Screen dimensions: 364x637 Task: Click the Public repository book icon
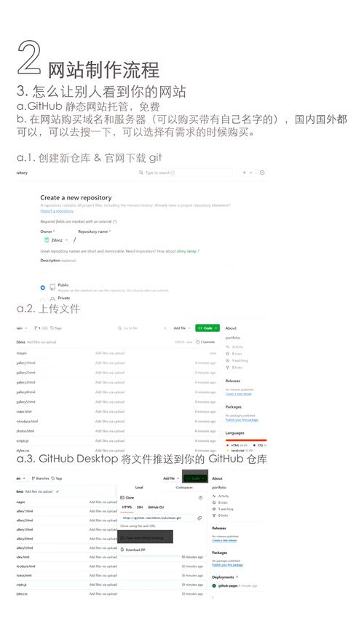coord(52,288)
